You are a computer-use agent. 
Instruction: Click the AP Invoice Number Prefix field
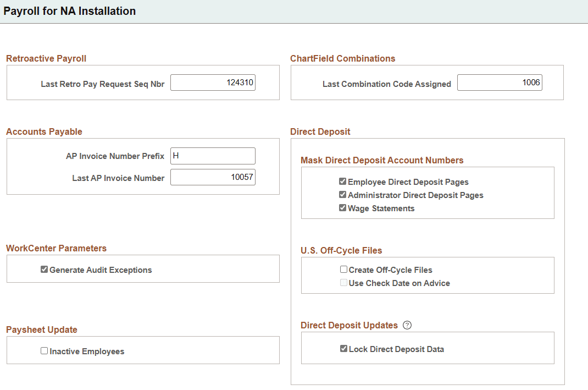(x=213, y=156)
